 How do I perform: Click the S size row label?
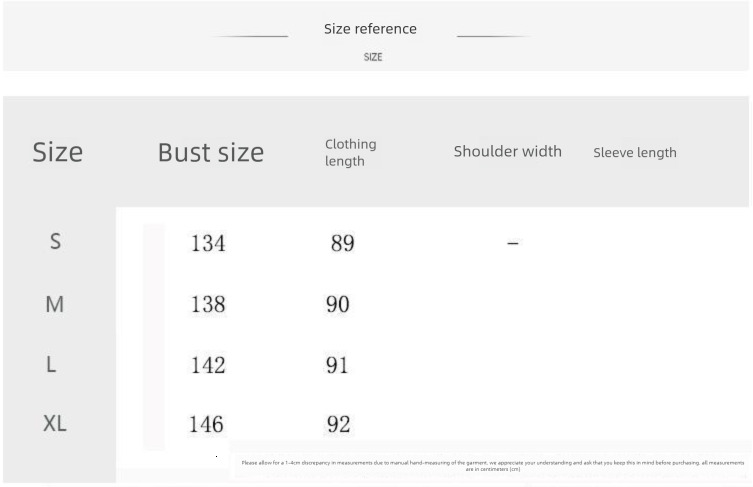tap(55, 241)
